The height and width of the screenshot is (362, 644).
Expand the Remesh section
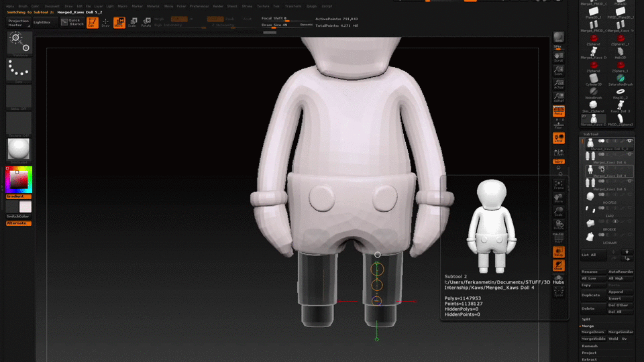point(590,346)
